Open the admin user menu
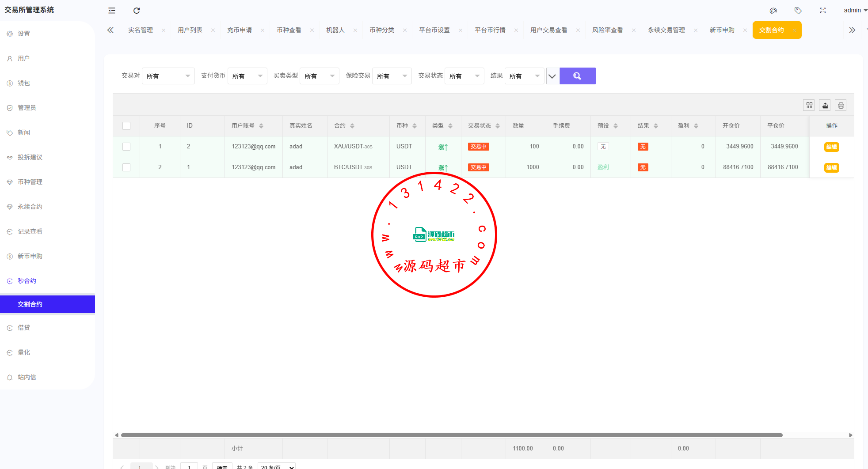 [x=855, y=11]
